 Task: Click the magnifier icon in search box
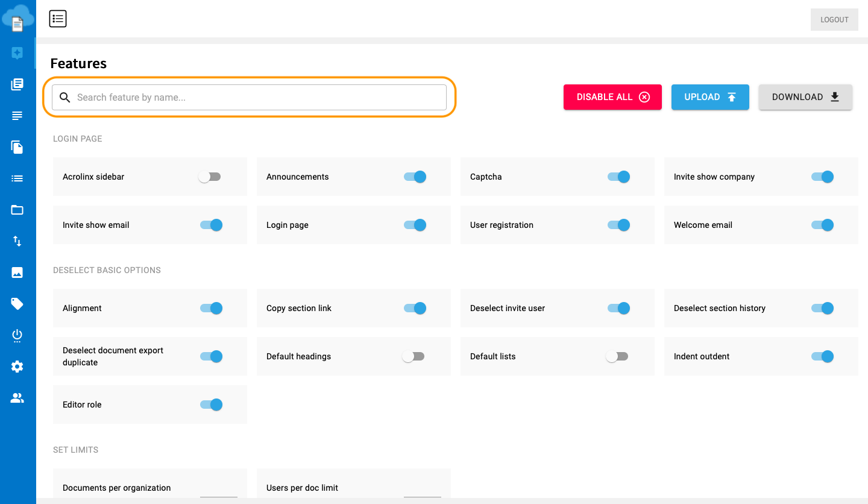(x=64, y=97)
